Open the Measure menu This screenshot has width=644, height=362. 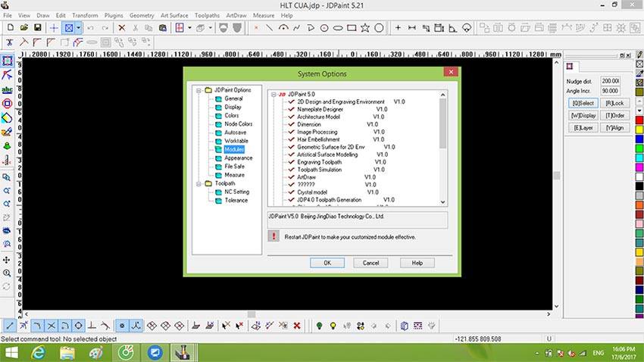pos(264,15)
